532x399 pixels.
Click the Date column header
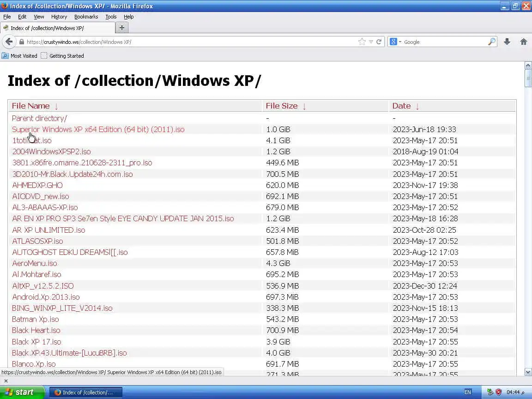coord(401,106)
